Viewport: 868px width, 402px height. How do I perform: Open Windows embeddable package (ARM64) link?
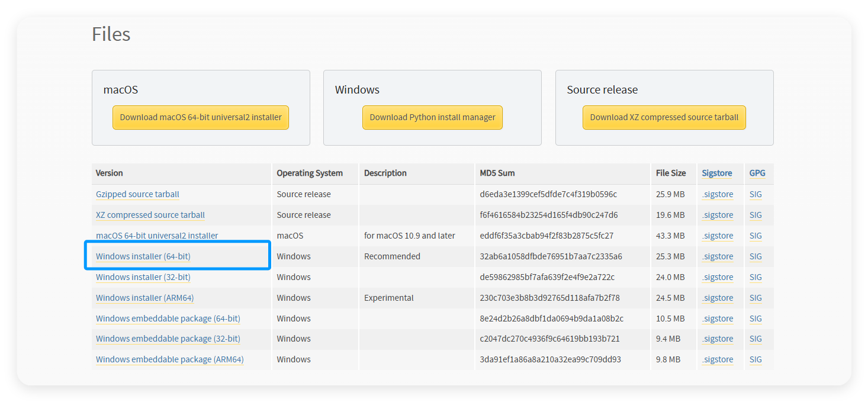170,359
